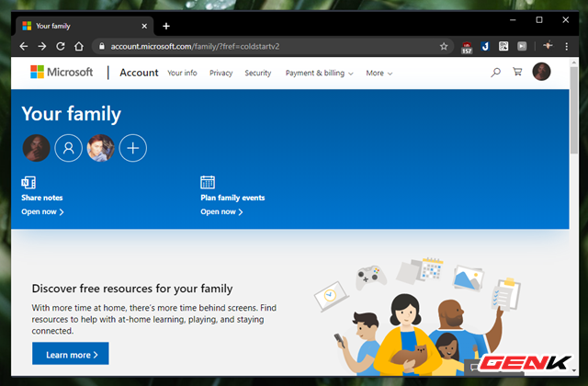Click the scrollbar down arrow

pyautogui.click(x=573, y=370)
